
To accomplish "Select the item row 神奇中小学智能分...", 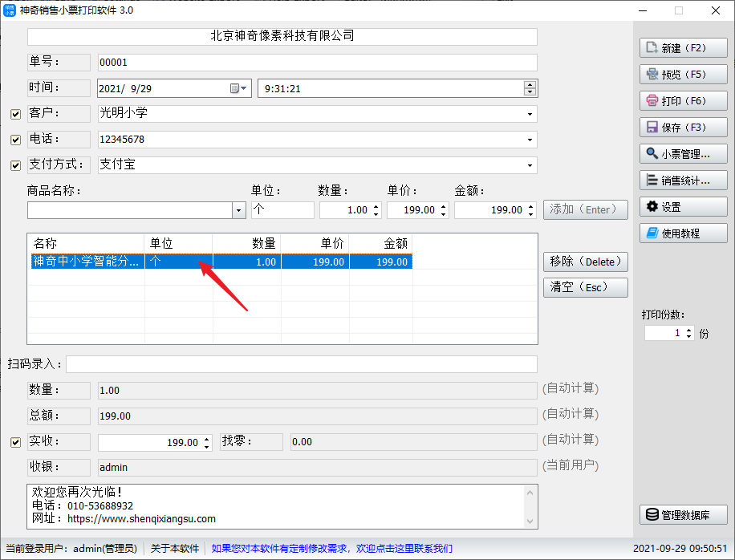I will click(221, 262).
